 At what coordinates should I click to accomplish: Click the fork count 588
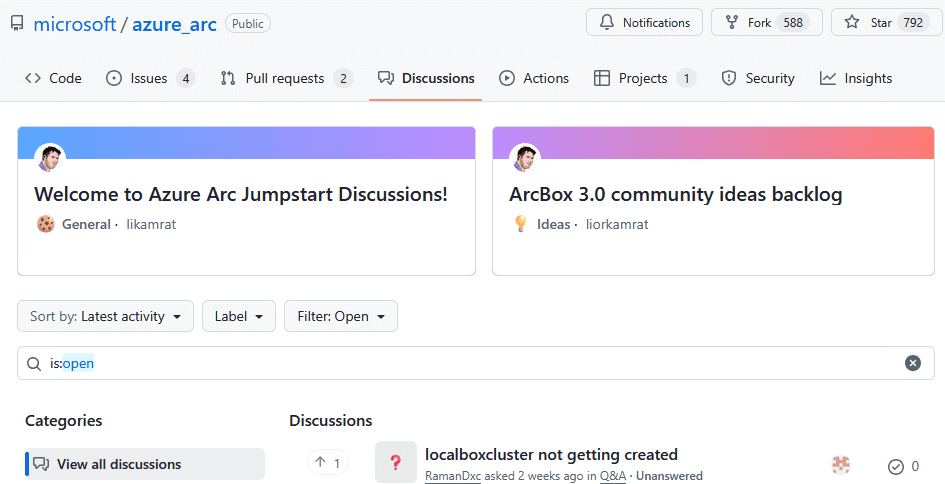point(793,22)
